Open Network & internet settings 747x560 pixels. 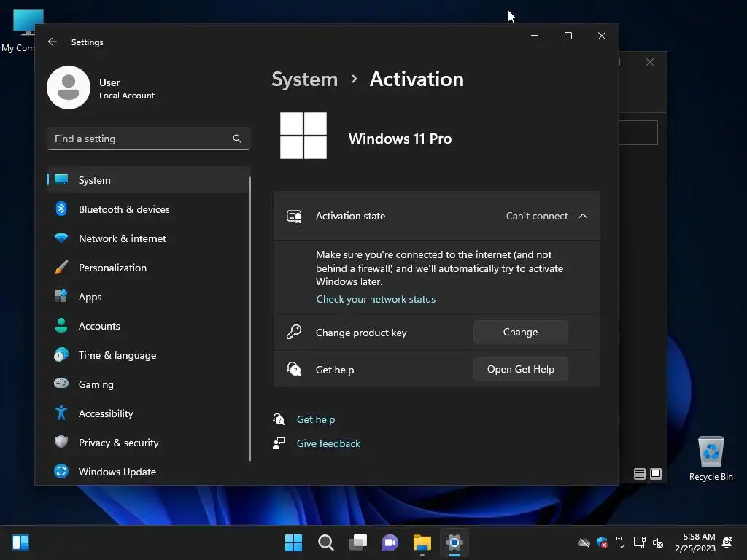click(x=148, y=238)
